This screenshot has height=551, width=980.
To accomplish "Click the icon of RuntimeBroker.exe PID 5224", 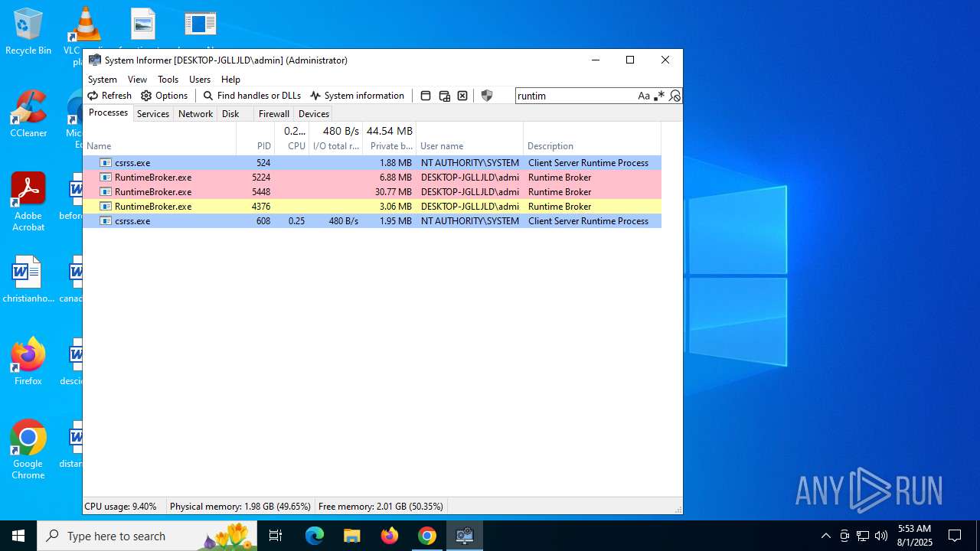I will 106,178.
